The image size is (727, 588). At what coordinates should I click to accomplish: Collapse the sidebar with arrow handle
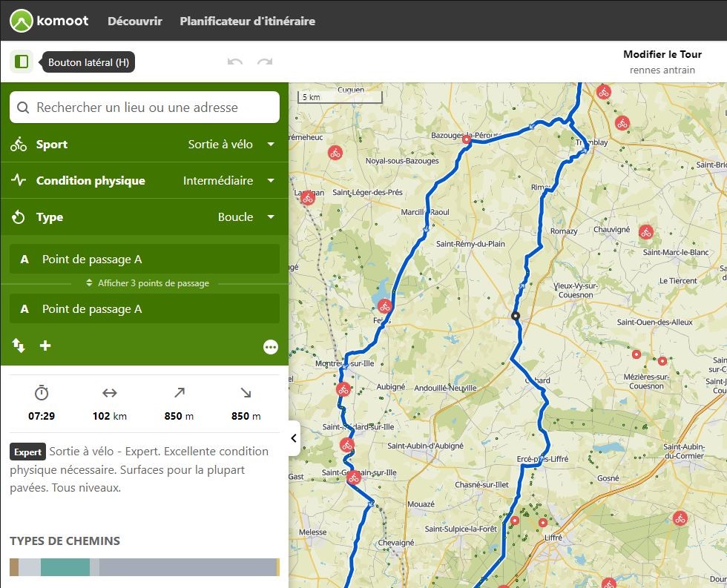point(294,438)
